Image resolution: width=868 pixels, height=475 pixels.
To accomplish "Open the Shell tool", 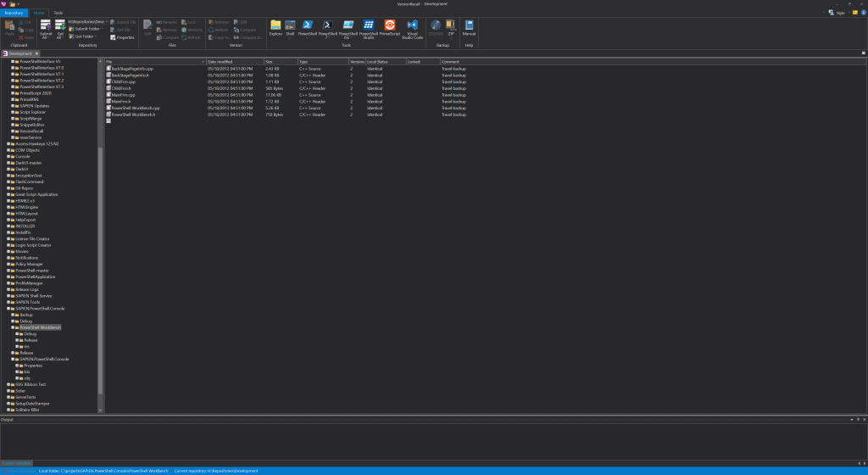I will click(x=290, y=28).
